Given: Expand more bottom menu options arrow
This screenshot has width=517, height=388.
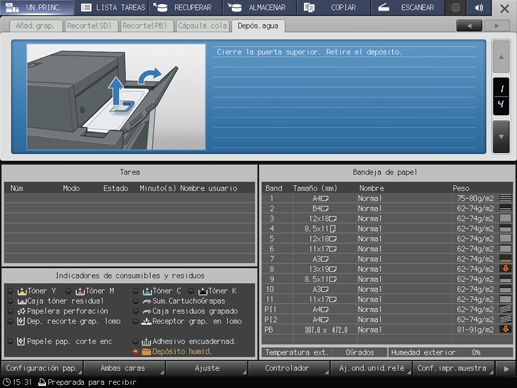Looking at the screenshot, I should (x=506, y=369).
